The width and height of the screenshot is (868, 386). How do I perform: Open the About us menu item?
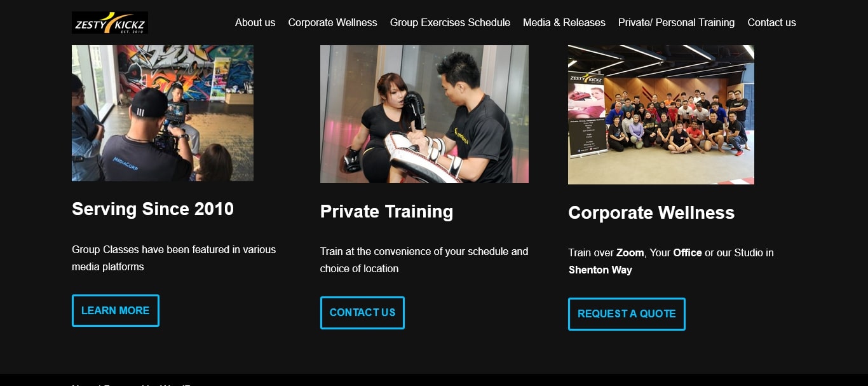point(255,22)
